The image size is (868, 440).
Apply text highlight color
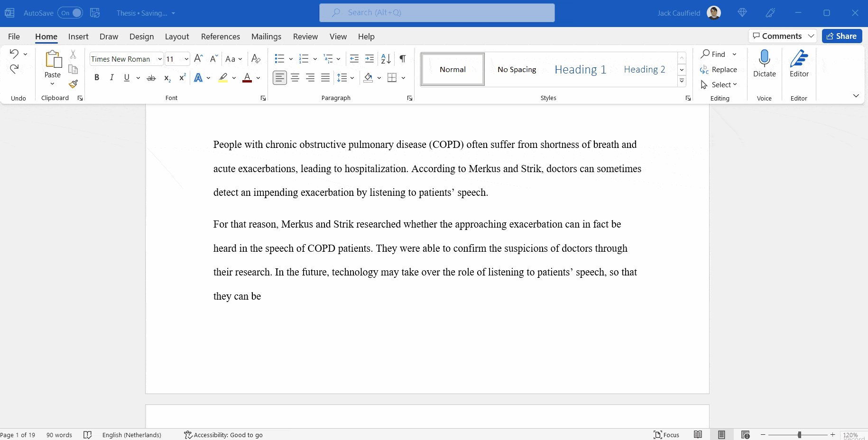pos(223,78)
